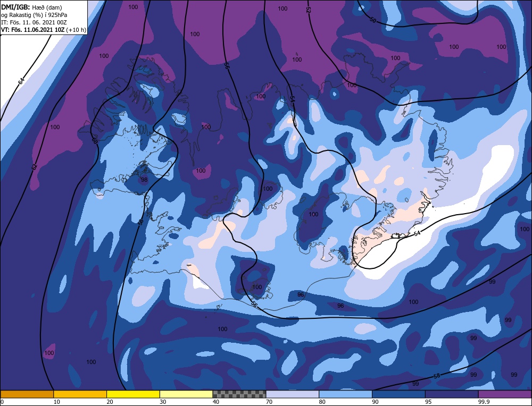This screenshot has height=406, width=532.
Task: Click the '95' legend tick label
Action: pos(428,402)
